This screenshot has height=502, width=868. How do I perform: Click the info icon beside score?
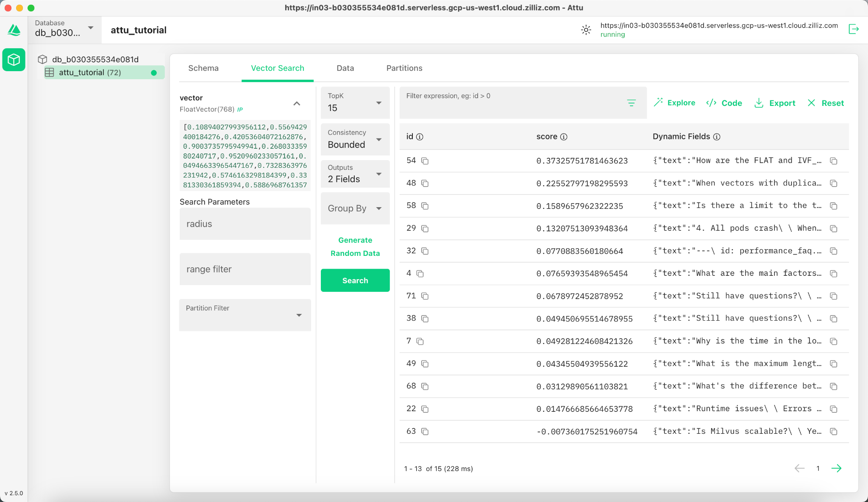point(564,137)
